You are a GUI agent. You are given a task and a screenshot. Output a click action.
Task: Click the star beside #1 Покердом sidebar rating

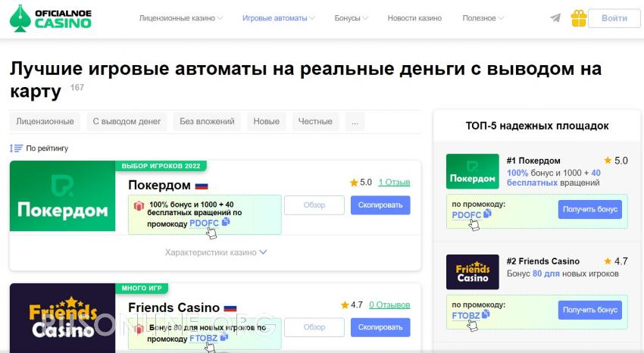click(608, 160)
